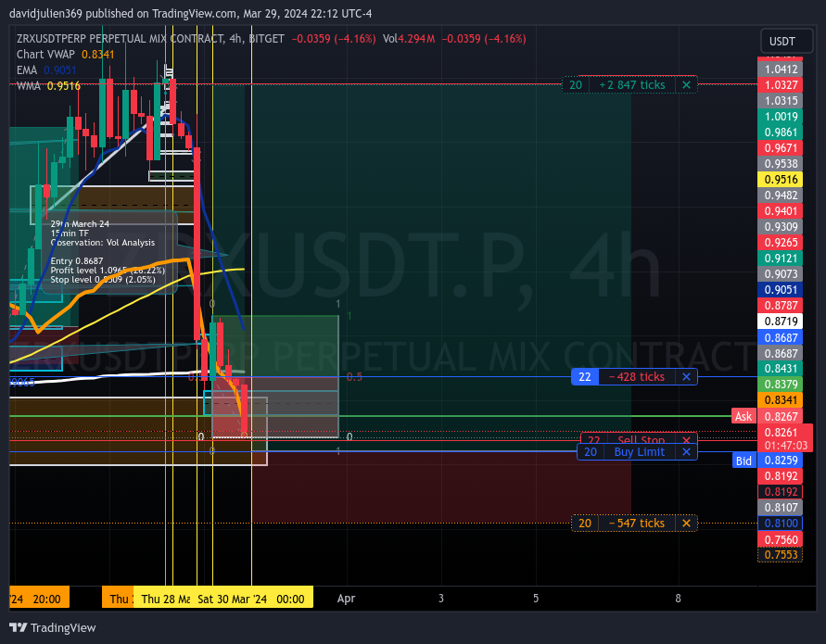Select the light green 0.8379 price label

pos(781,385)
